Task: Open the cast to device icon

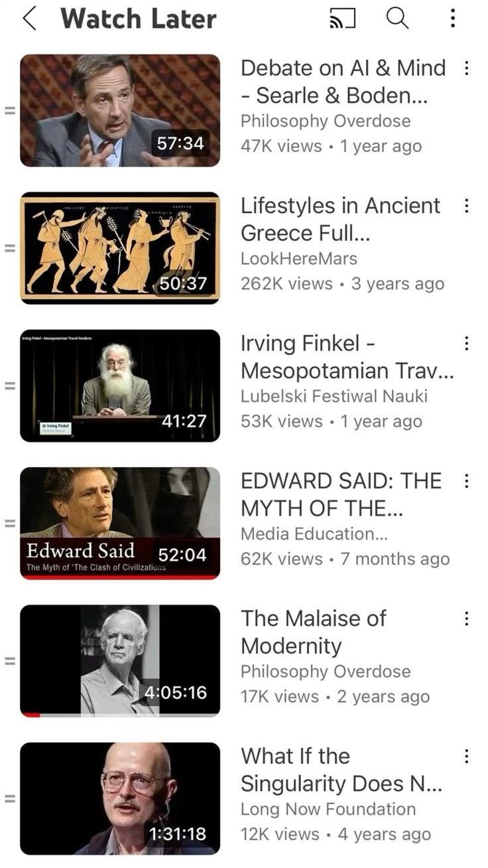Action: pyautogui.click(x=342, y=19)
